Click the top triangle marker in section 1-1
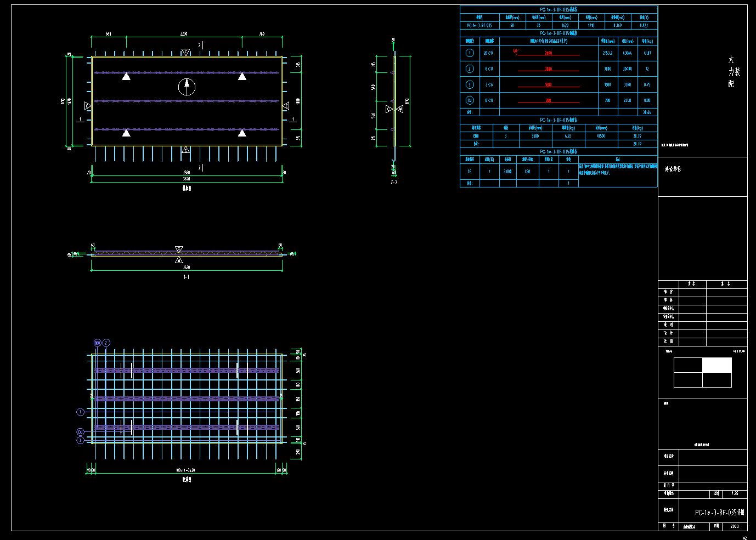The width and height of the screenshot is (756, 540). 179,249
